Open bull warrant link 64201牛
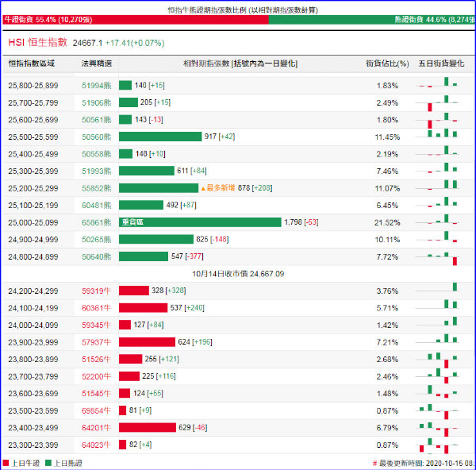Image resolution: width=476 pixels, height=470 pixels. click(96, 428)
